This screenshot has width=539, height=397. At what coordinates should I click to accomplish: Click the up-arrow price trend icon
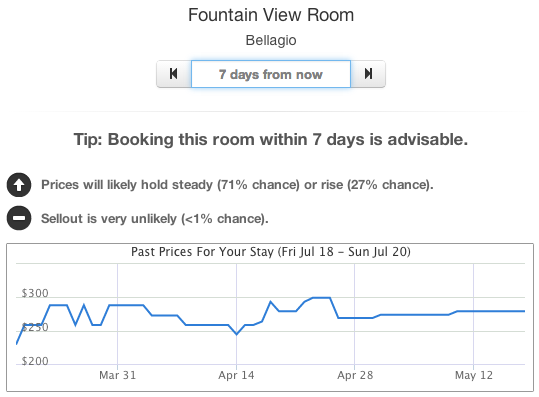[19, 185]
